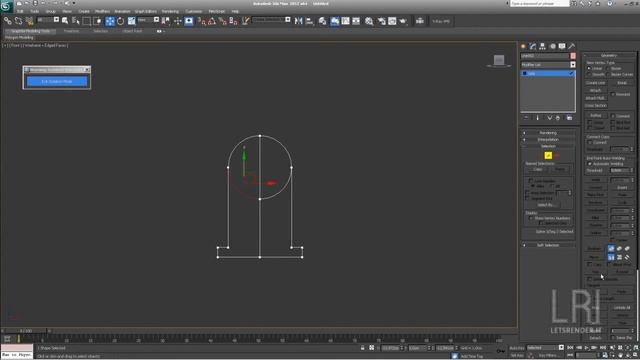Click the Cross Section button
This screenshot has height=360, width=640.
(596, 106)
